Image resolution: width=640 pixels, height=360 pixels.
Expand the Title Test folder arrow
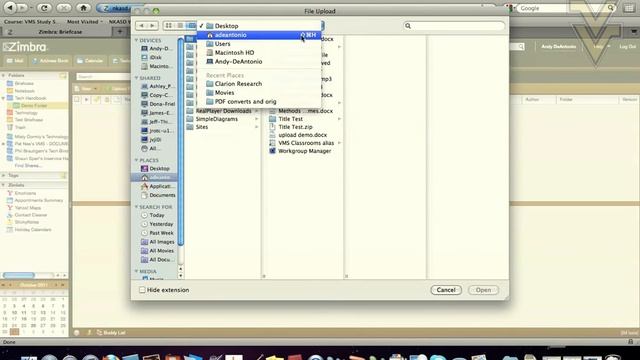[340, 119]
